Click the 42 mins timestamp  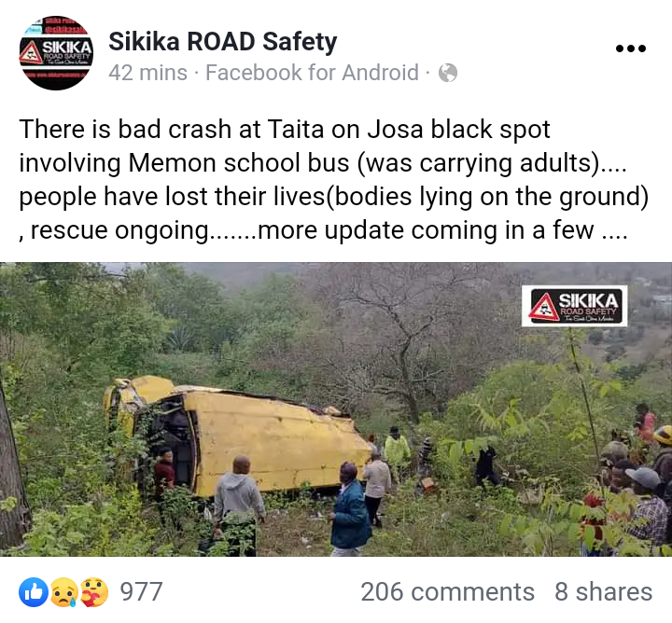(147, 73)
